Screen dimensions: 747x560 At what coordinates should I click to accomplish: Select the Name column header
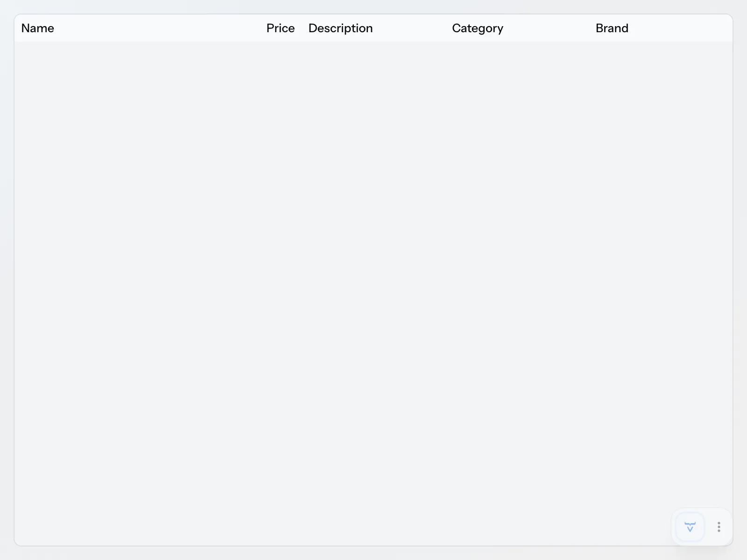click(38, 28)
